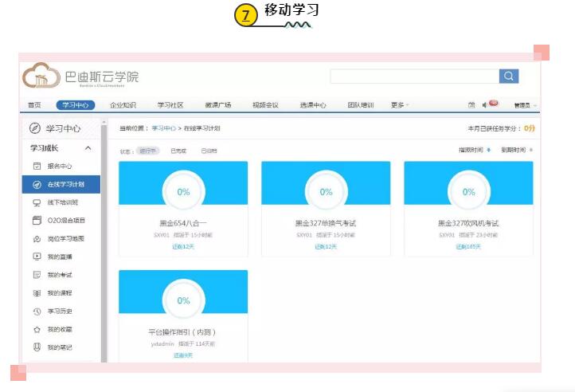
Task: Open 我的直播 in the sidebar
Action: (59, 257)
